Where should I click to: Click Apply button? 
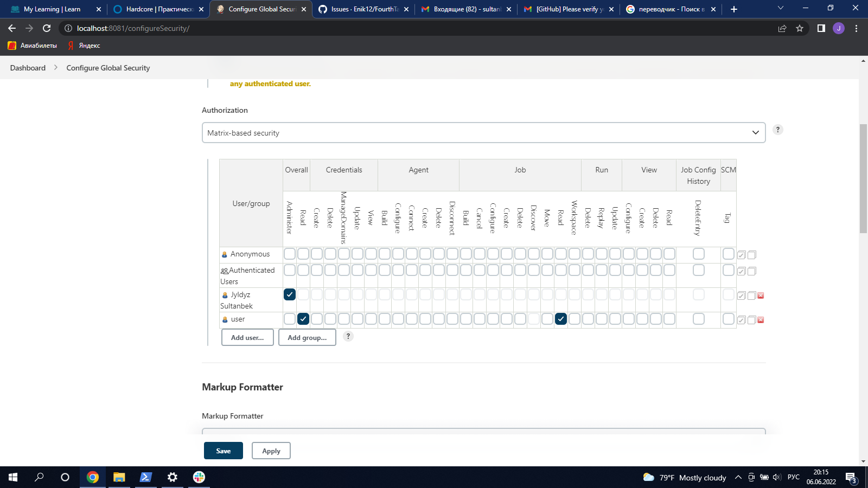click(x=271, y=451)
